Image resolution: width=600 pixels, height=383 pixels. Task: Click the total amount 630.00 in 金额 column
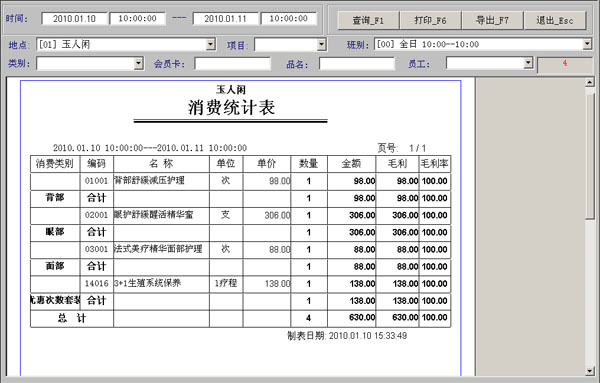click(x=362, y=318)
